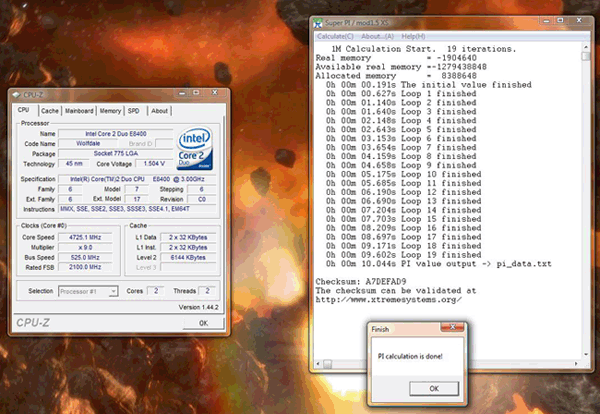
Task: Click the Threads count field
Action: point(207,291)
